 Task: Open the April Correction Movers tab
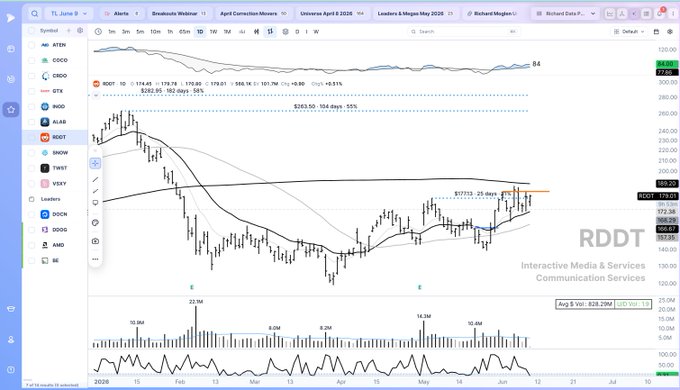[253, 13]
